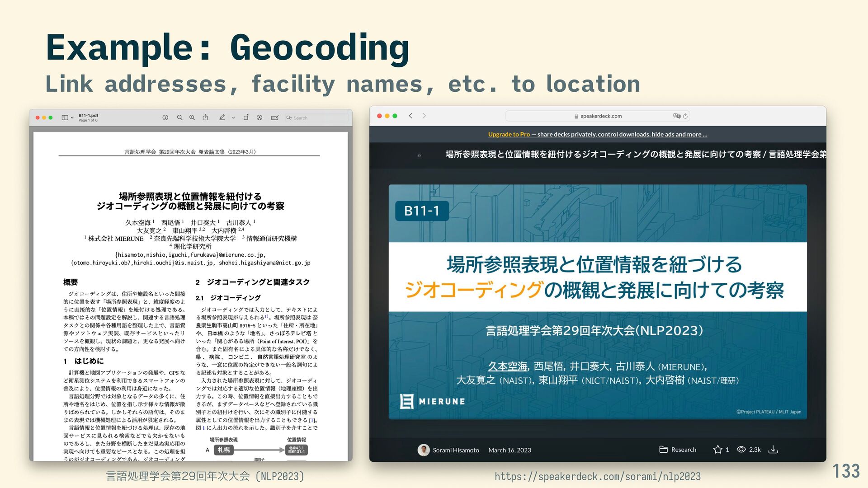Go back with browser back arrow
The image size is (868, 488).
coord(410,116)
